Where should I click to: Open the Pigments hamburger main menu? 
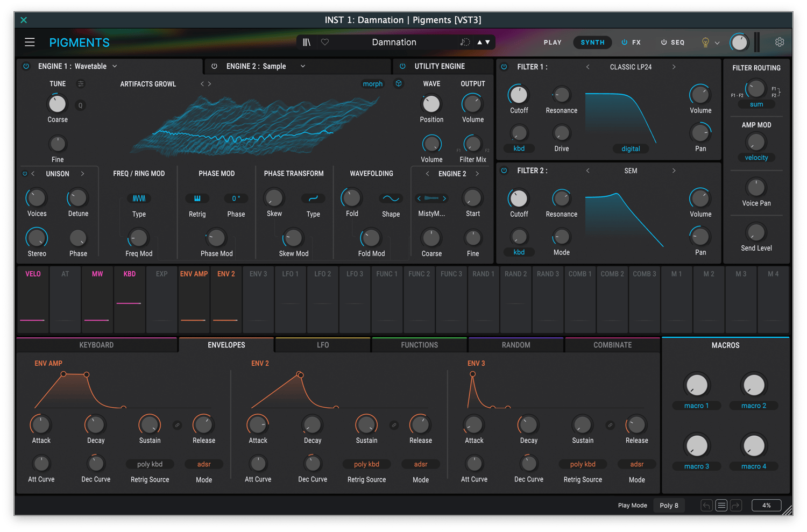(x=30, y=42)
